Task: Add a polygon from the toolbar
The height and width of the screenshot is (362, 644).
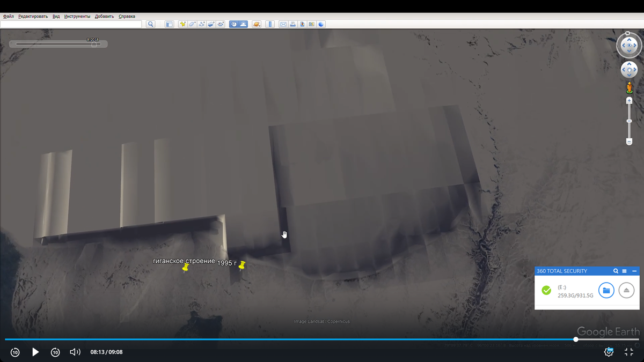Action: tap(192, 24)
